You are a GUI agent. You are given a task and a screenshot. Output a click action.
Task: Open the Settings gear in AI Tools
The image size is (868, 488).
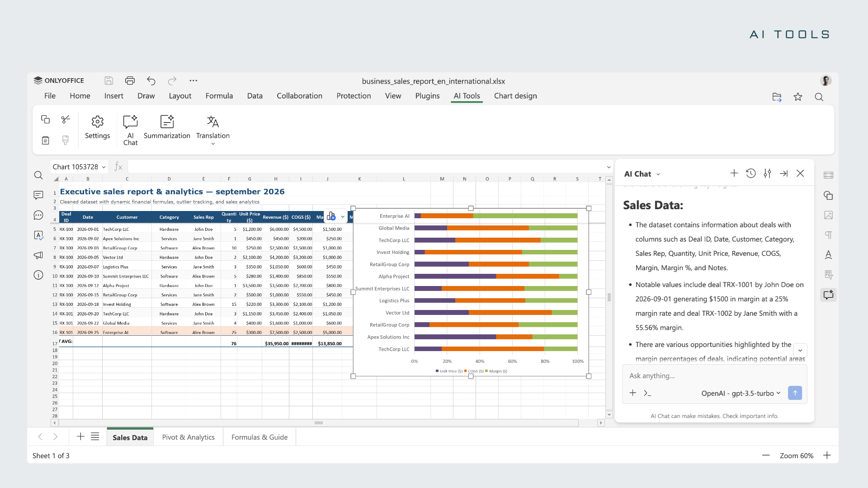click(x=97, y=127)
